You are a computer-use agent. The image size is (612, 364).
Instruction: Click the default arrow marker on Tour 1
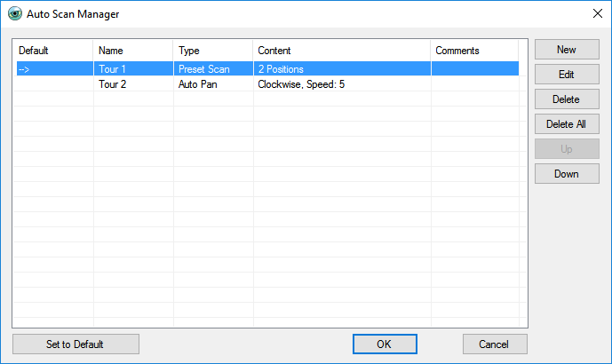(x=24, y=69)
